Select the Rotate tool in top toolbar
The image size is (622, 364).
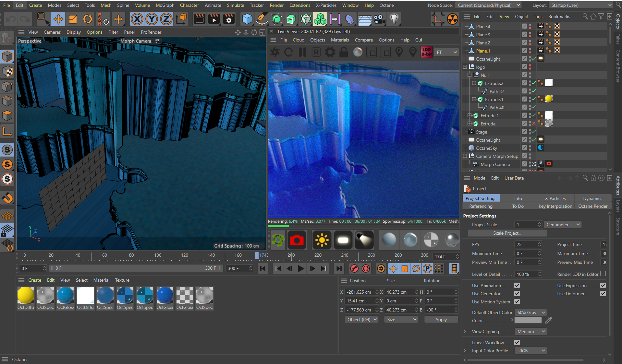click(87, 19)
